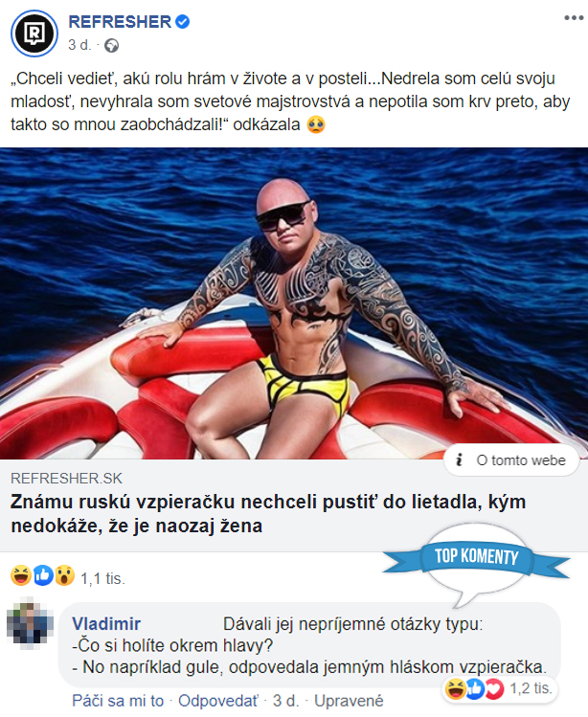Click the article preview photo on the boat

pyautogui.click(x=294, y=303)
